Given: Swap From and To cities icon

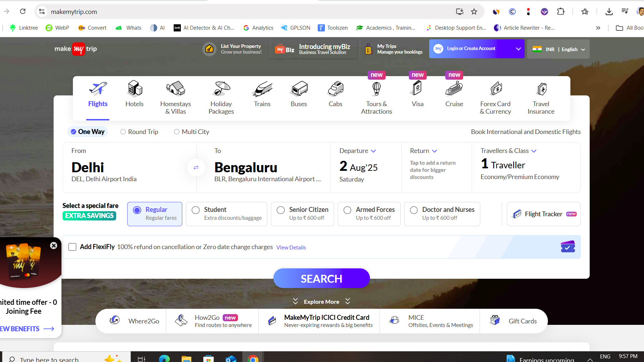Looking at the screenshot, I should click(196, 167).
